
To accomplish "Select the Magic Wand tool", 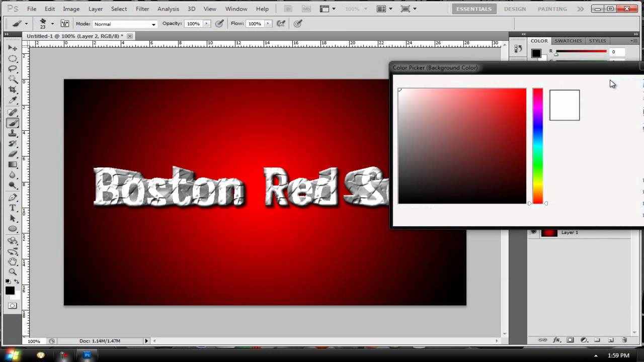I will point(13,79).
